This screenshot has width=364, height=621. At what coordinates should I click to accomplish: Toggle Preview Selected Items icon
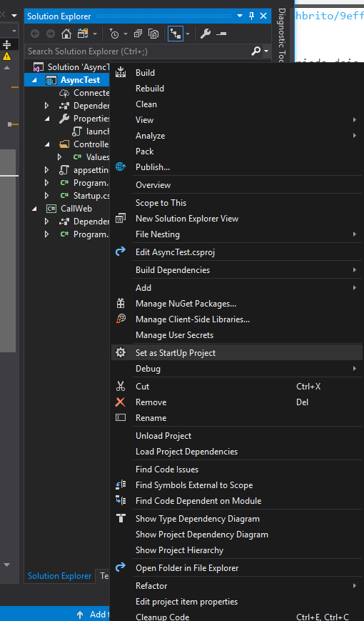[221, 34]
